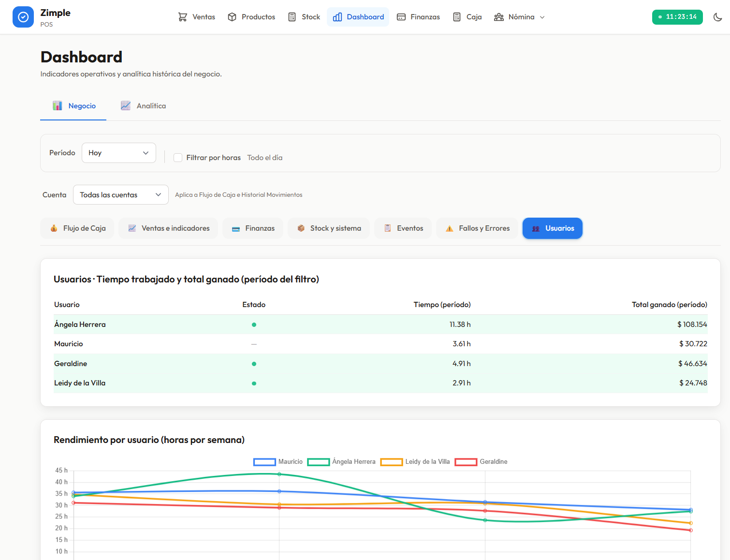Image resolution: width=730 pixels, height=560 pixels.
Task: Click the Tiempo (período) column header
Action: coord(442,305)
